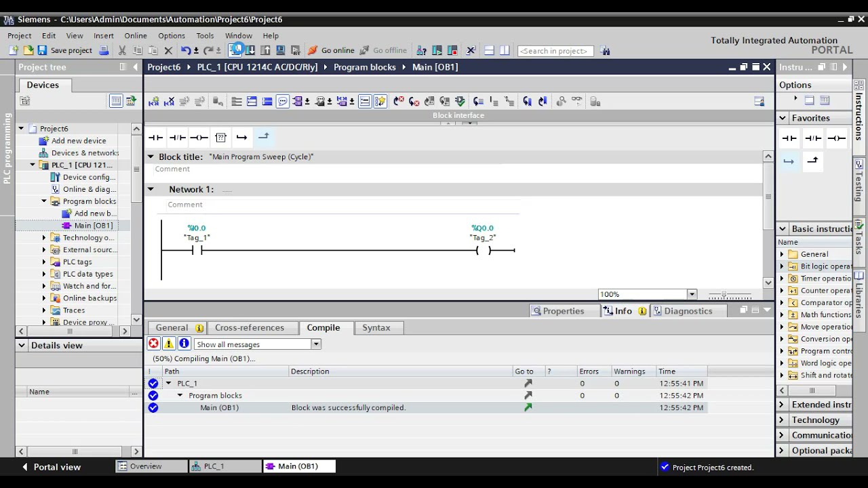Open the Insert menu
The height and width of the screenshot is (488, 868).
[104, 35]
